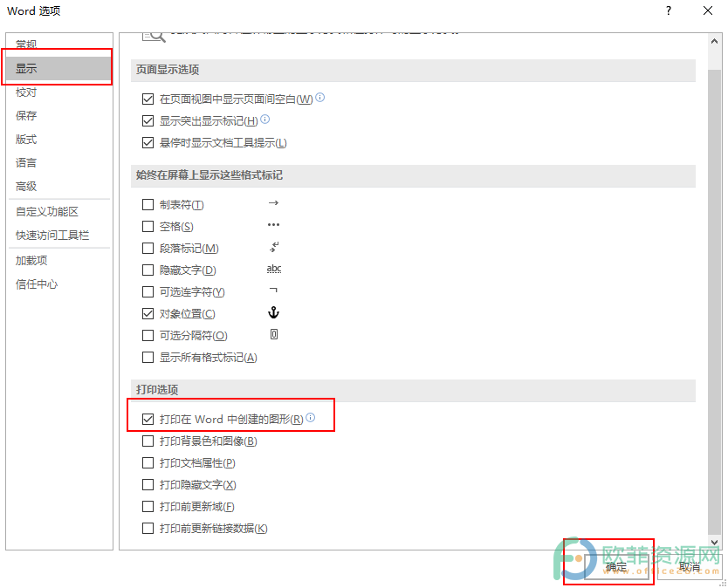Viewport: 728px width, 588px height.
Task: Enable 显示所有格式标记 option
Action: click(148, 358)
